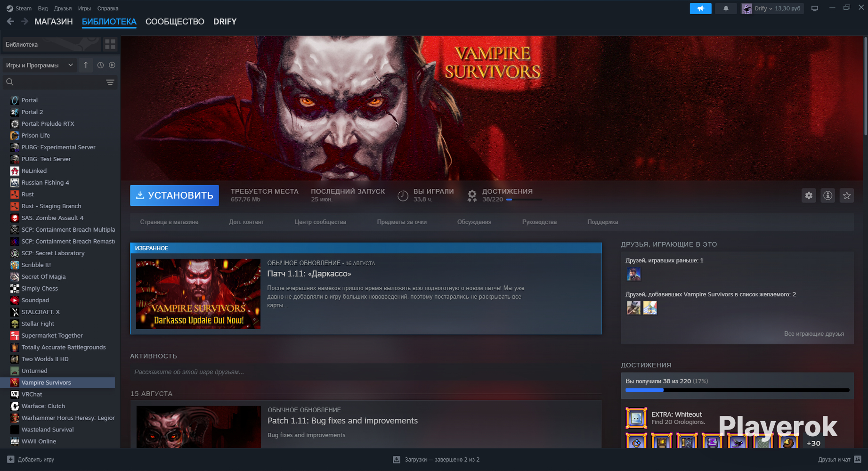The width and height of the screenshot is (868, 471).
Task: Open Центр сообщества link
Action: (320, 222)
